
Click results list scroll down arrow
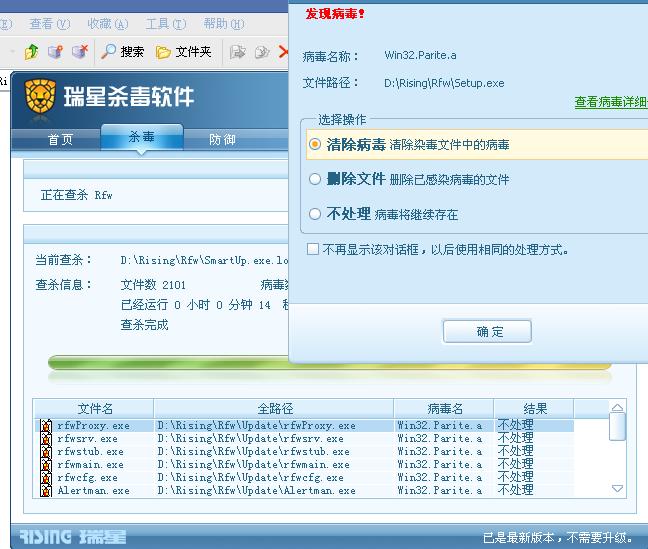(617, 489)
